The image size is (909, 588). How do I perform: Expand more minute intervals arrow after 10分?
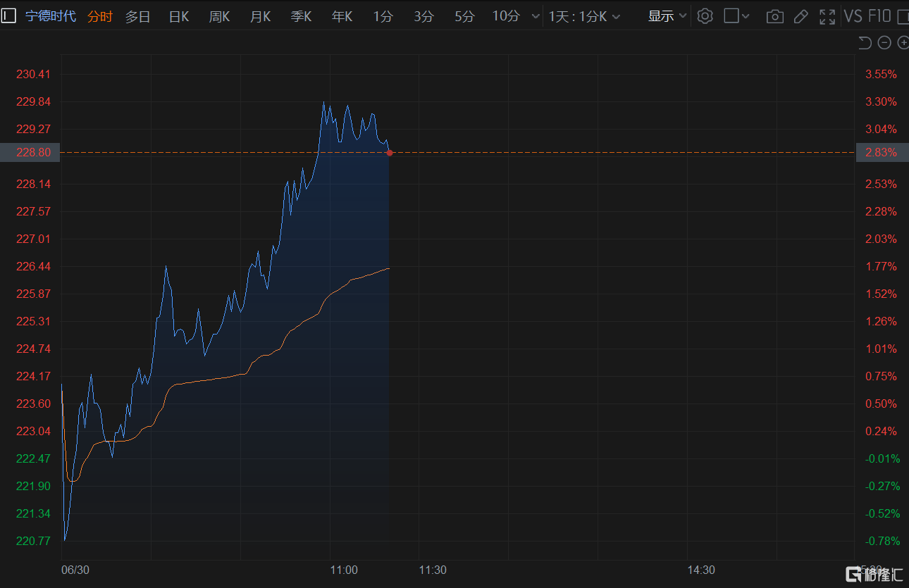click(x=536, y=17)
